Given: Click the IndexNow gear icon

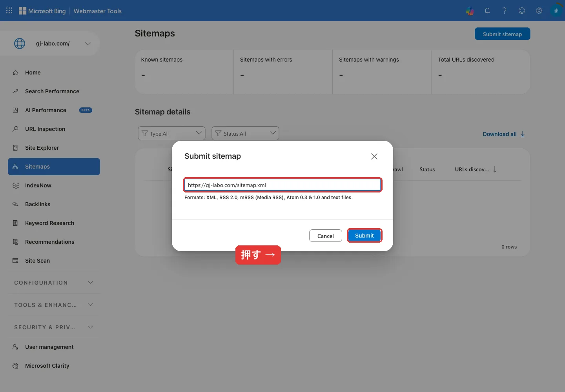Looking at the screenshot, I should pos(16,185).
